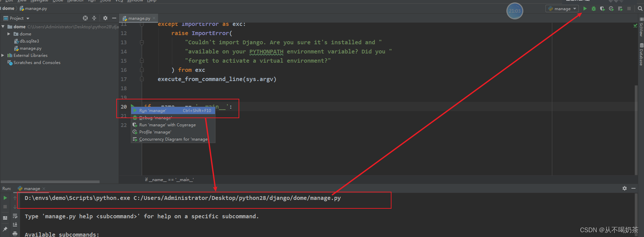Viewport: 644px width, 237px height.
Task: Toggle scroll to end in Run console
Action: tap(15, 225)
